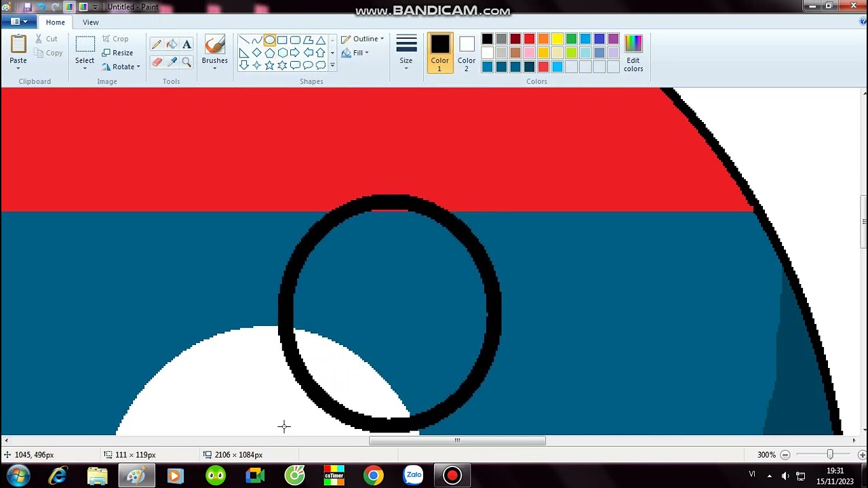
Task: Open Internet Explorer from the taskbar
Action: point(58,476)
